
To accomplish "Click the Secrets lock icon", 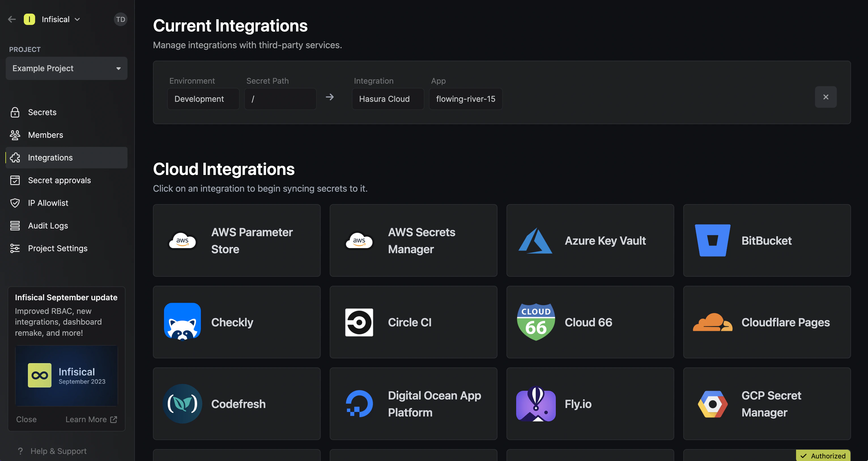I will click(x=15, y=112).
